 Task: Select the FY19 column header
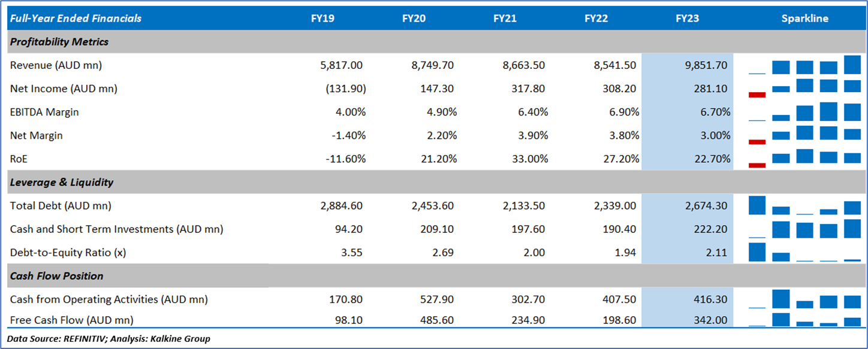(323, 19)
